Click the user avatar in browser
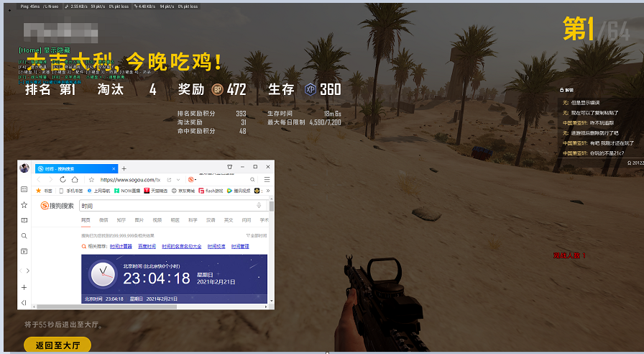The width and height of the screenshot is (644, 354). coord(24,168)
